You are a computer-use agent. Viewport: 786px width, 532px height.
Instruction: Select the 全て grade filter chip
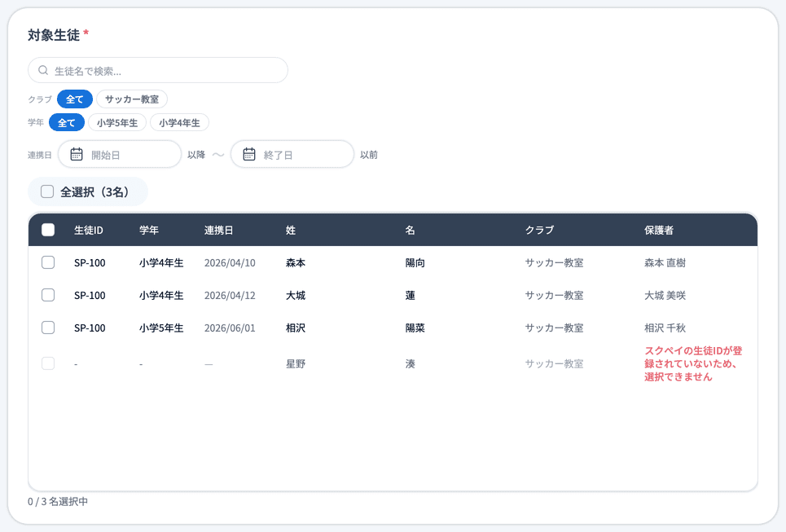coord(66,122)
